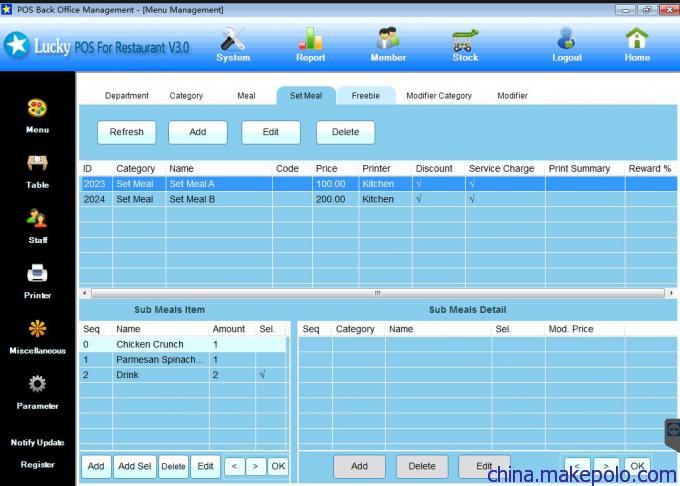
Task: Select Table in the sidebar
Action: point(37,172)
